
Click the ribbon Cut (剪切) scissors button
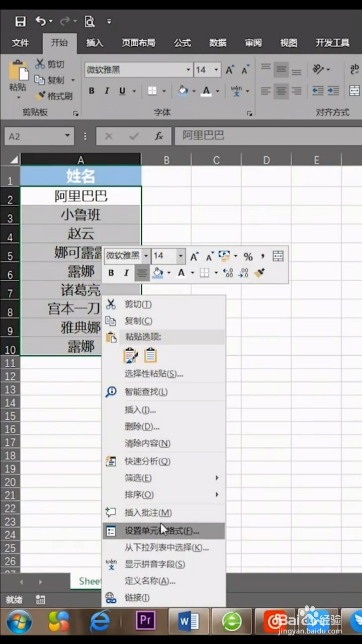[50, 64]
